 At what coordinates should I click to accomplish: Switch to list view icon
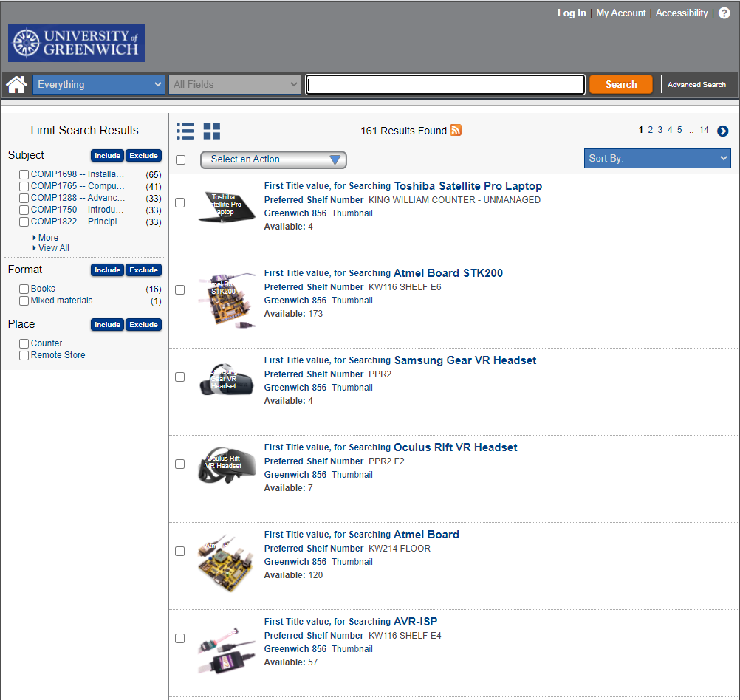pyautogui.click(x=185, y=131)
